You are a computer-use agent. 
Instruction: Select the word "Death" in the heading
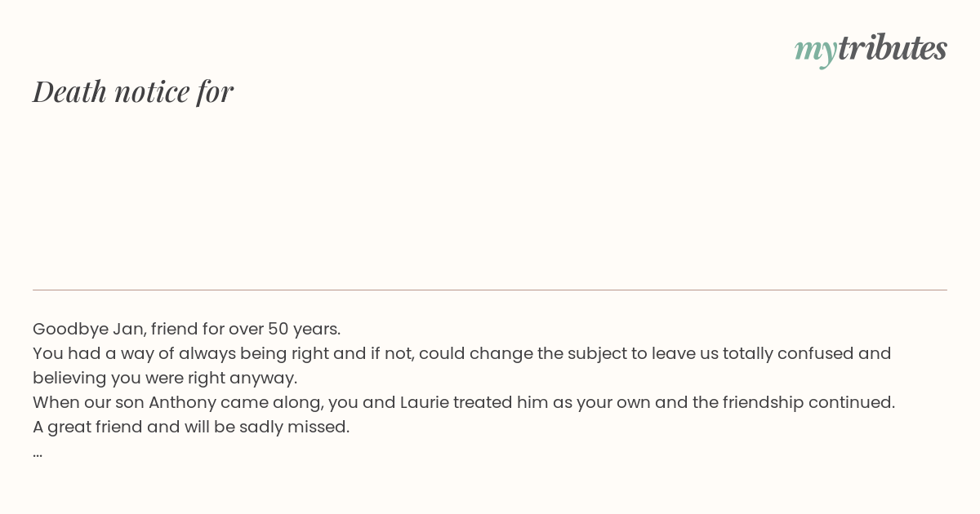coord(70,91)
